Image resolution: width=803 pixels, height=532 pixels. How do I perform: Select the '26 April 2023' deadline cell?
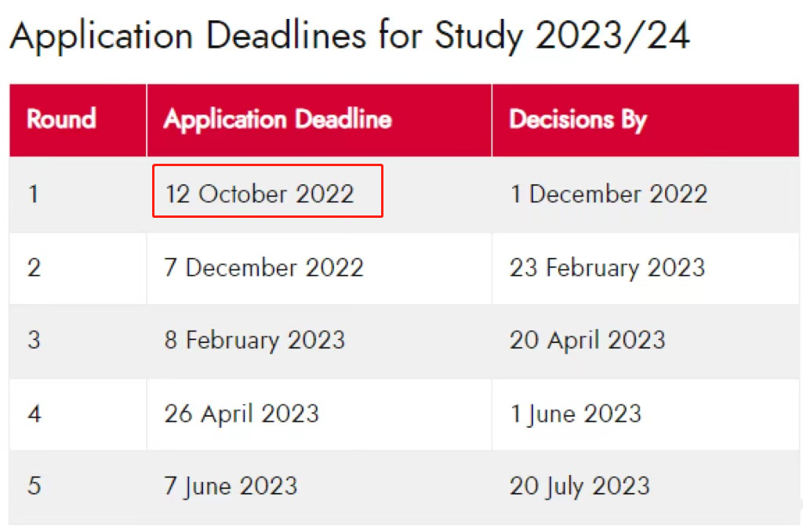pos(242,413)
